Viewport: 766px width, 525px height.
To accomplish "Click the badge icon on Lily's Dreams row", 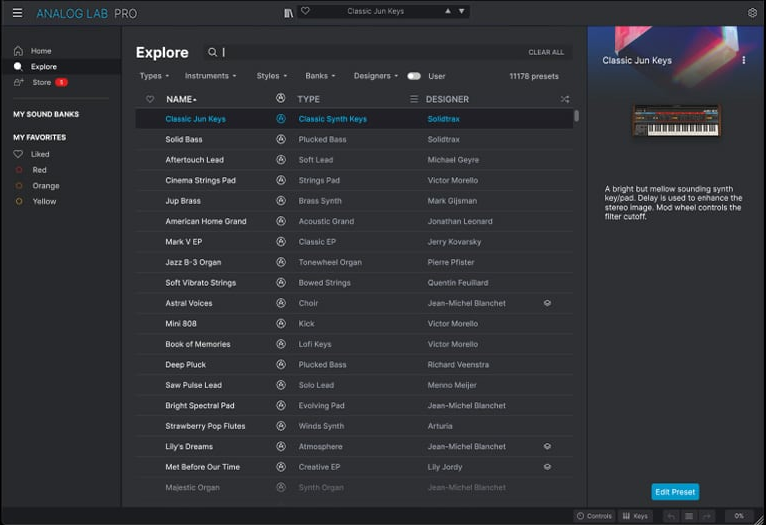I will tap(547, 446).
